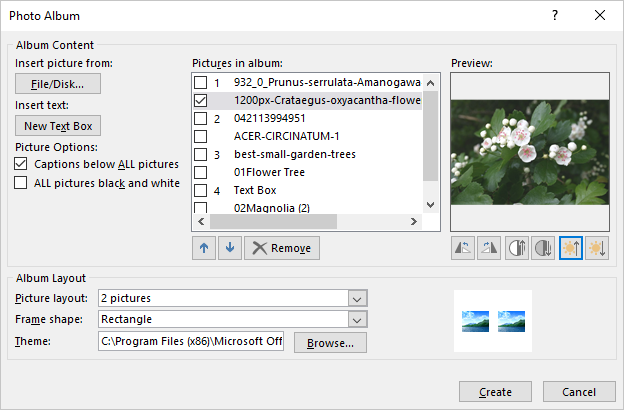Move selected picture up in list

click(204, 248)
